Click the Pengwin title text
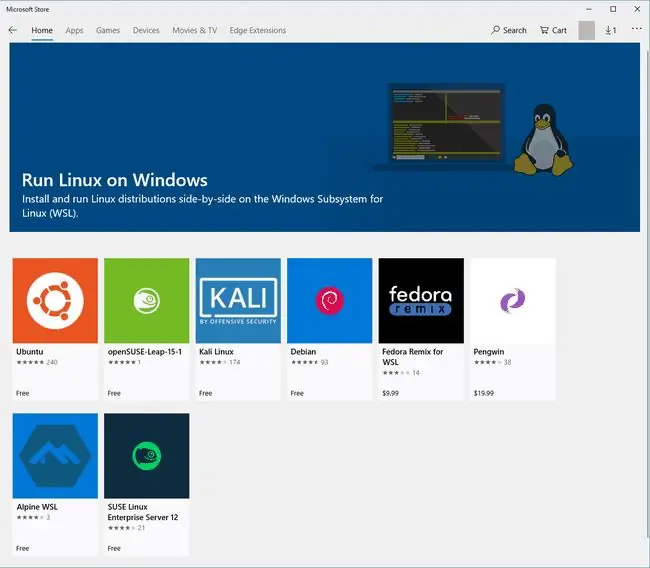 [x=489, y=352]
